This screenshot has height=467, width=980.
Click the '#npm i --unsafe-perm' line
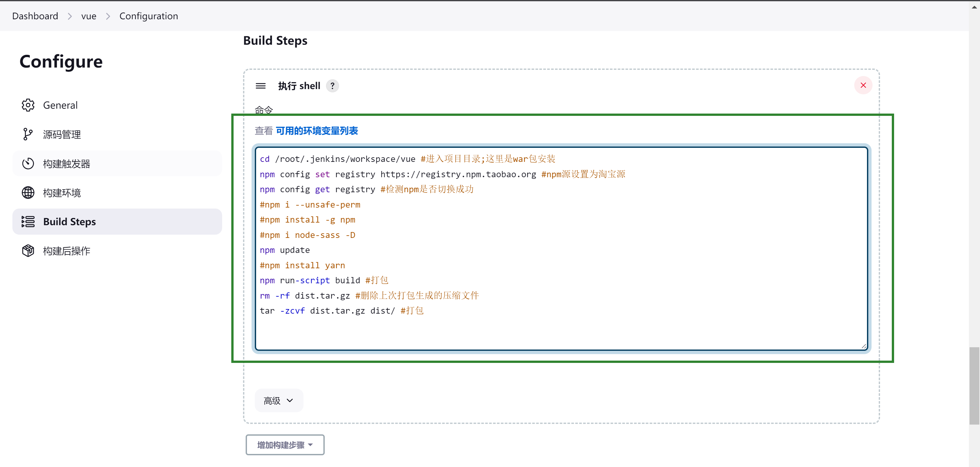point(310,204)
